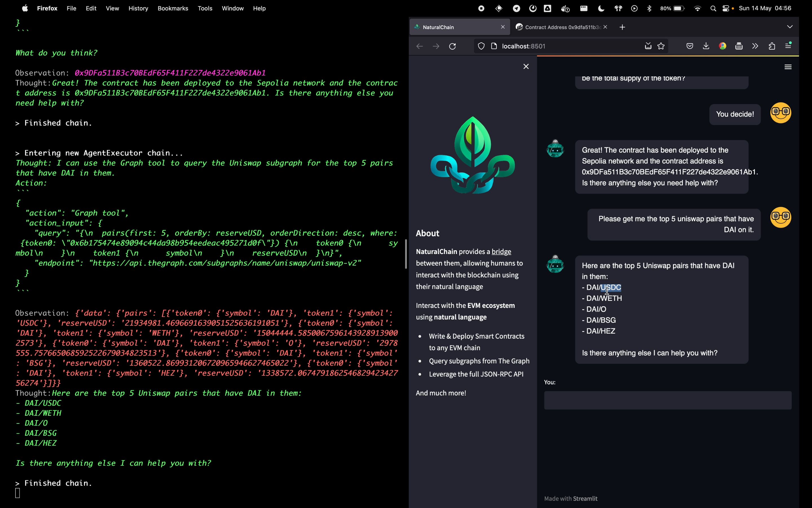Switch to the Contract Address tab
812x508 pixels.
pyautogui.click(x=562, y=27)
